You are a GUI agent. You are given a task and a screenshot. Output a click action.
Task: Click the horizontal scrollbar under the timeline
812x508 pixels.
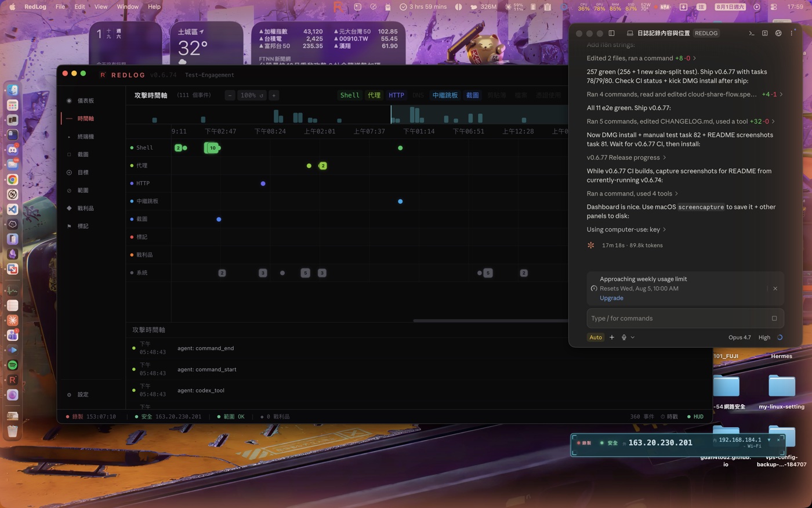(x=490, y=320)
